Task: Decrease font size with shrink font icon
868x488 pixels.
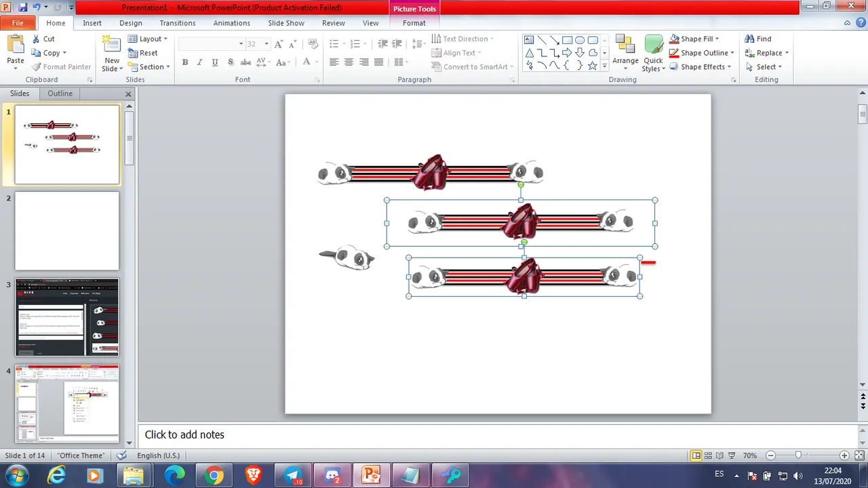Action: (292, 43)
